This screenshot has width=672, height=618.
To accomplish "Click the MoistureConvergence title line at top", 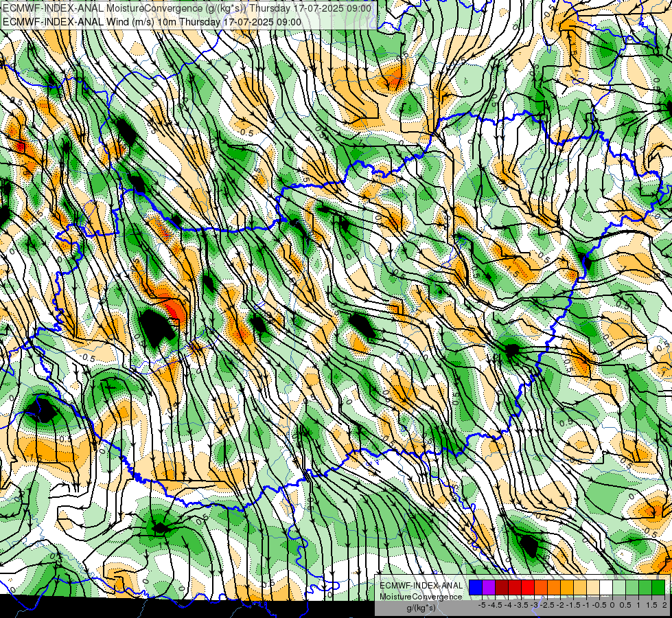I will coord(187,8).
